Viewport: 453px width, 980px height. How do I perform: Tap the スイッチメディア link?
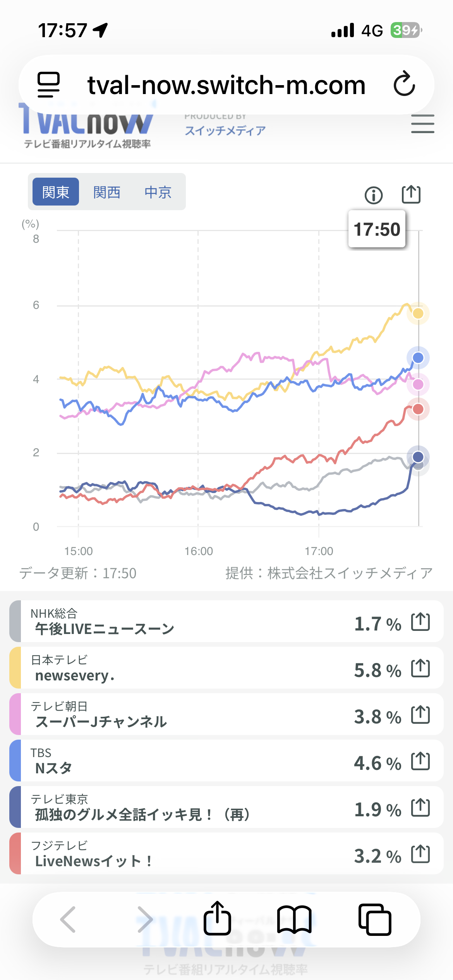(225, 130)
